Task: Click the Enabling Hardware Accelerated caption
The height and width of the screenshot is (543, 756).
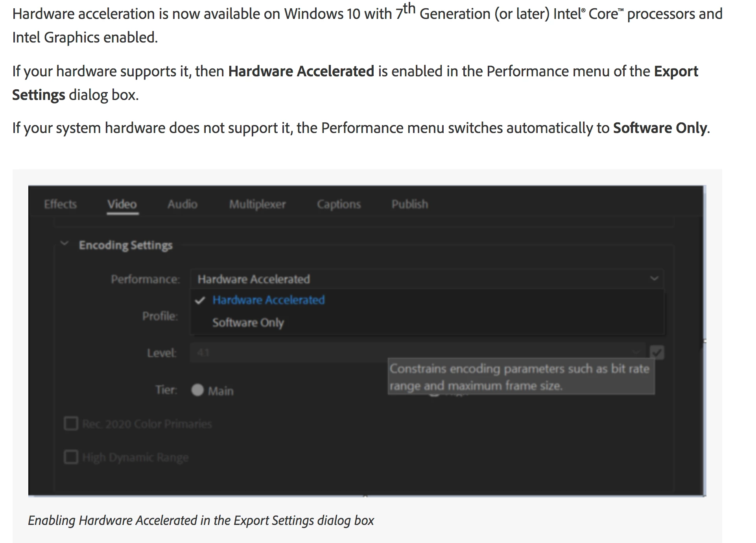Action: (x=201, y=521)
